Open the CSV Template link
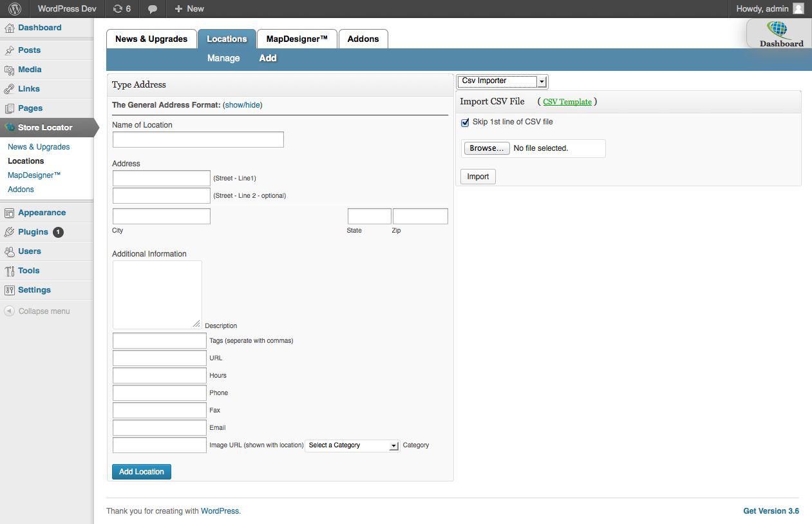This screenshot has width=812, height=524. (567, 102)
